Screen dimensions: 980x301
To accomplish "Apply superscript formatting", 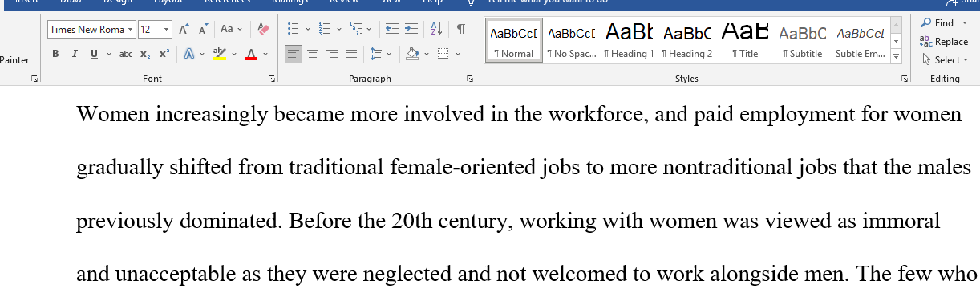I will (164, 55).
